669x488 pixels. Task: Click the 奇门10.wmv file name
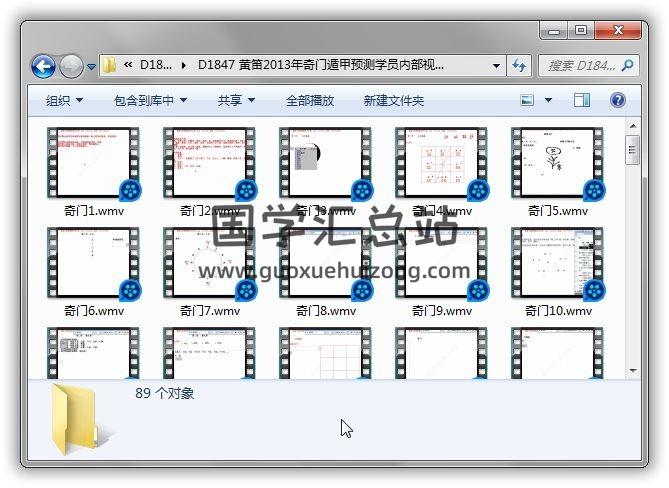[x=558, y=311]
